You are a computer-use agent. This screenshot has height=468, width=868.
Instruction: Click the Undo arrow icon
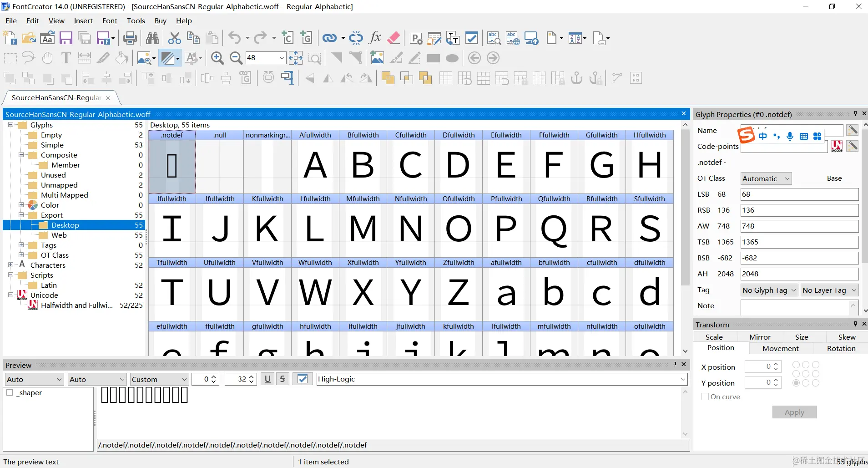click(x=234, y=38)
